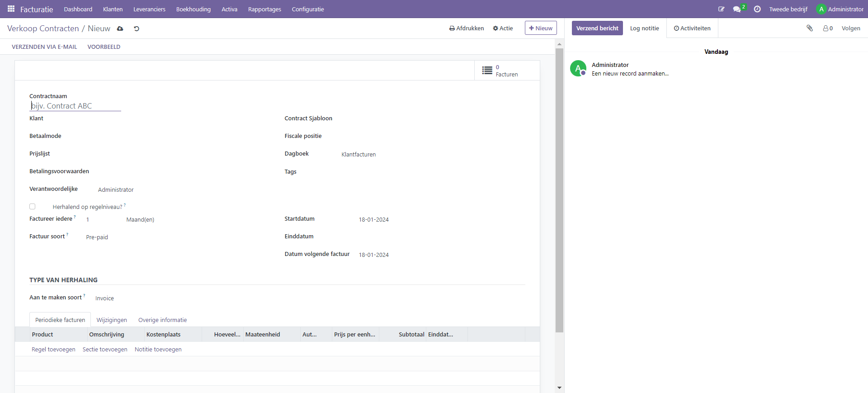Click the paperclip attachment icon

pos(810,28)
